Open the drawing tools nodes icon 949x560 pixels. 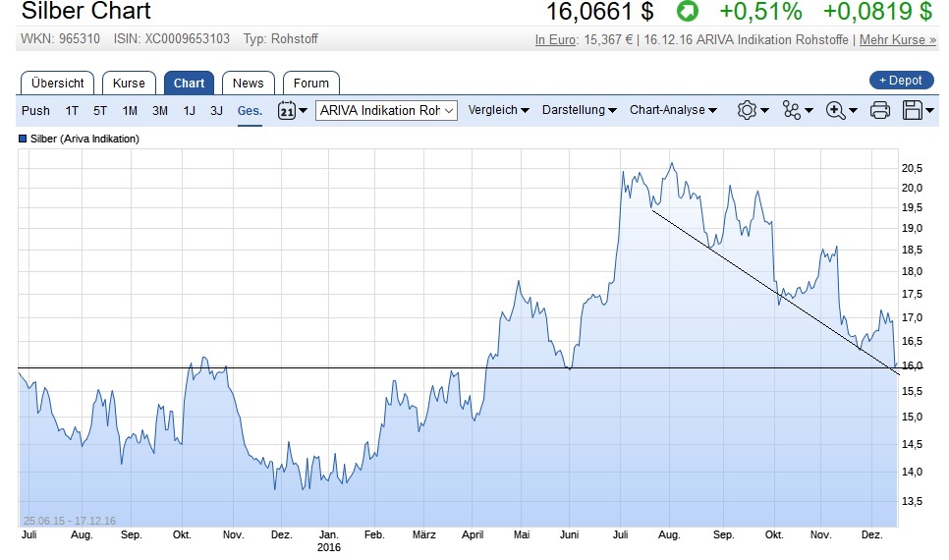pyautogui.click(x=791, y=110)
